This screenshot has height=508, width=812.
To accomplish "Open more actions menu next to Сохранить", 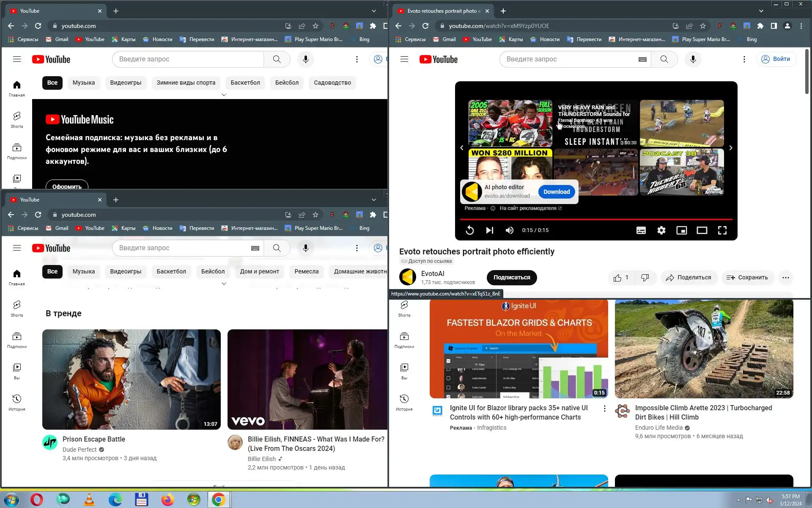I will coord(785,278).
